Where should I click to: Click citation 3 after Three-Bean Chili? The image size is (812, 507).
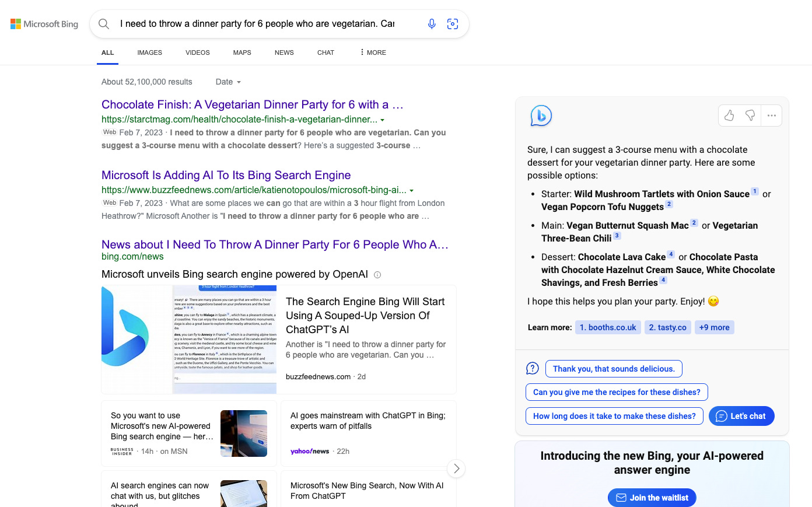pyautogui.click(x=617, y=236)
